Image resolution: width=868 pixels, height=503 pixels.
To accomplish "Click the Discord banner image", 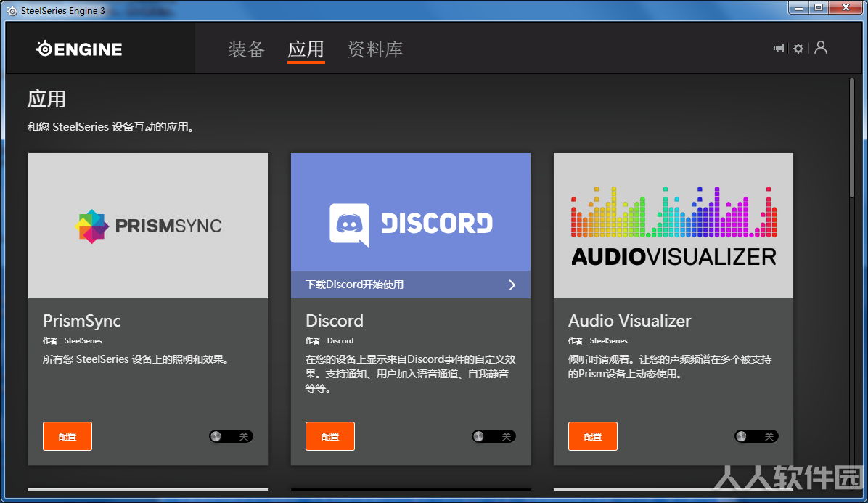I will [x=411, y=213].
